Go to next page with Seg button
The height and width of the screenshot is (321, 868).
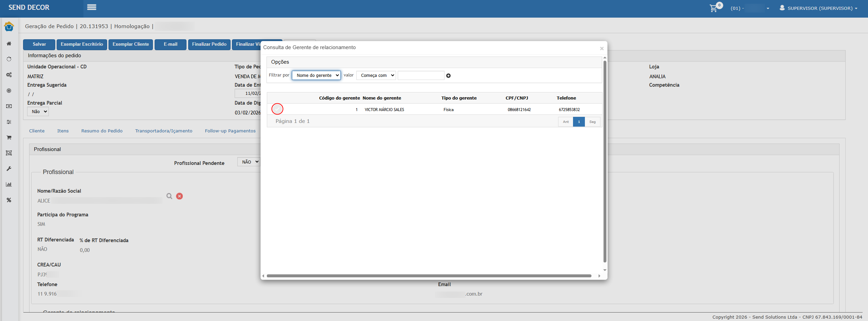[x=592, y=122]
